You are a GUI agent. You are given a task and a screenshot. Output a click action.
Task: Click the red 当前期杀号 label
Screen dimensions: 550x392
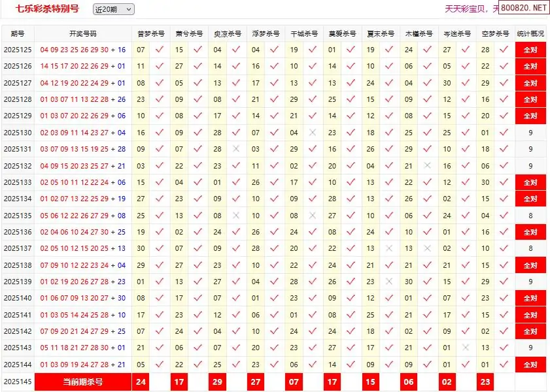83,382
